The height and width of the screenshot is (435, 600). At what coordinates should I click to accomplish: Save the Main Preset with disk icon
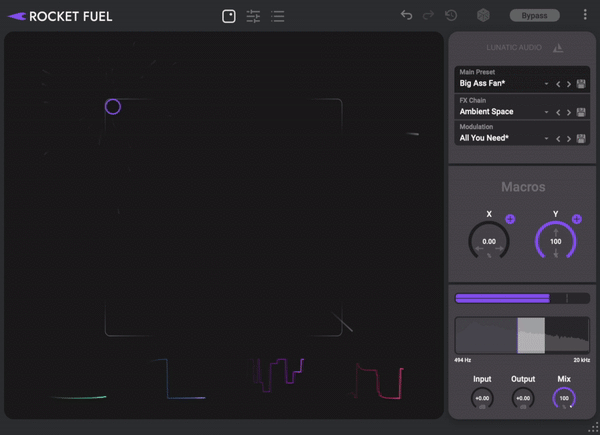coord(581,85)
